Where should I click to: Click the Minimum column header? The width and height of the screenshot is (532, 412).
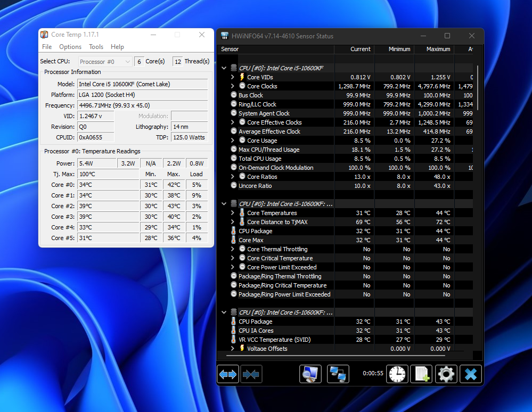394,49
